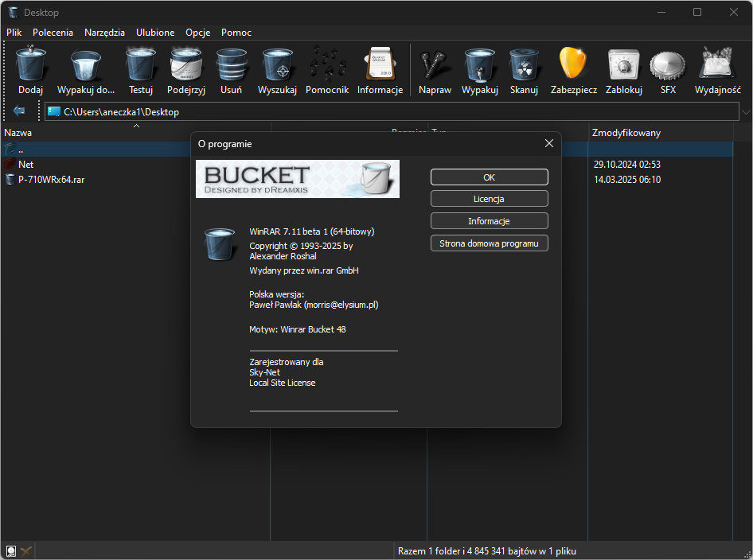Click the folder icon next to Net
This screenshot has height=560, width=753.
click(x=10, y=164)
